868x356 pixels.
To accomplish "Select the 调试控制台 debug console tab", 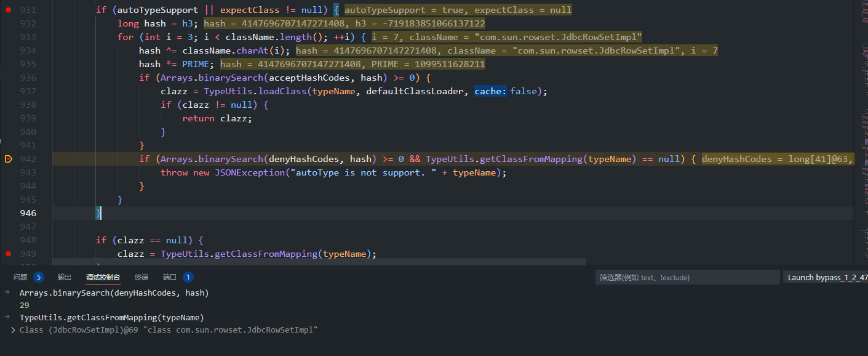I will tap(103, 277).
